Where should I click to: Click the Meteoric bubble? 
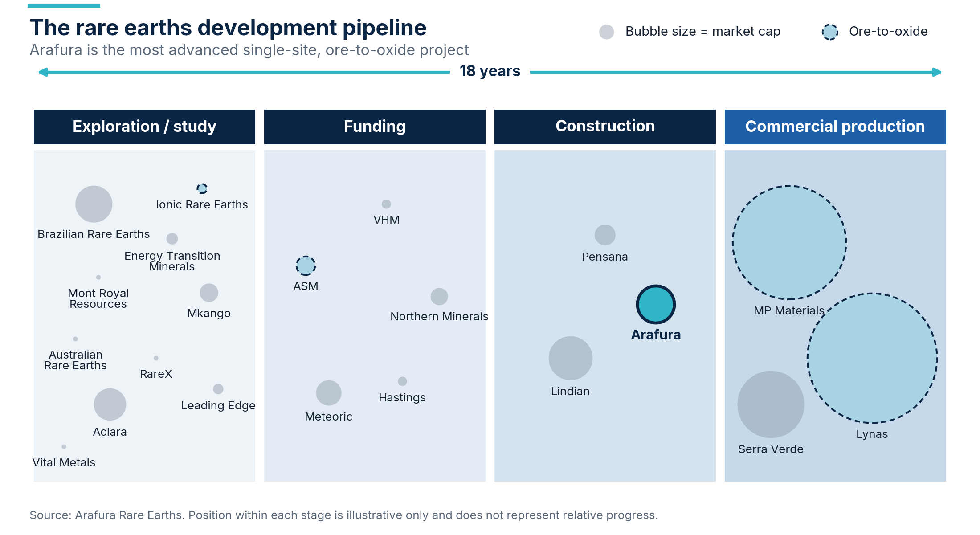pyautogui.click(x=329, y=392)
